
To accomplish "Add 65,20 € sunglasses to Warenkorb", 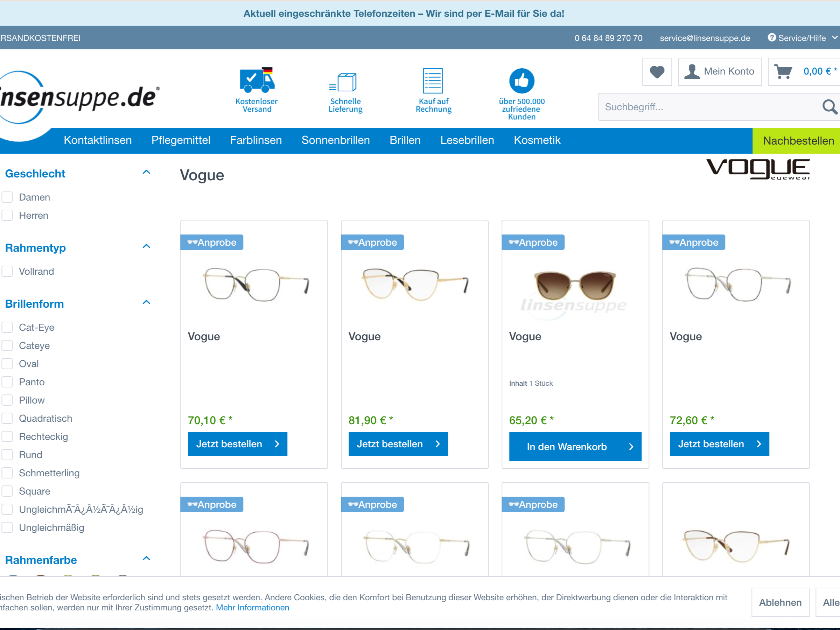I will [575, 447].
